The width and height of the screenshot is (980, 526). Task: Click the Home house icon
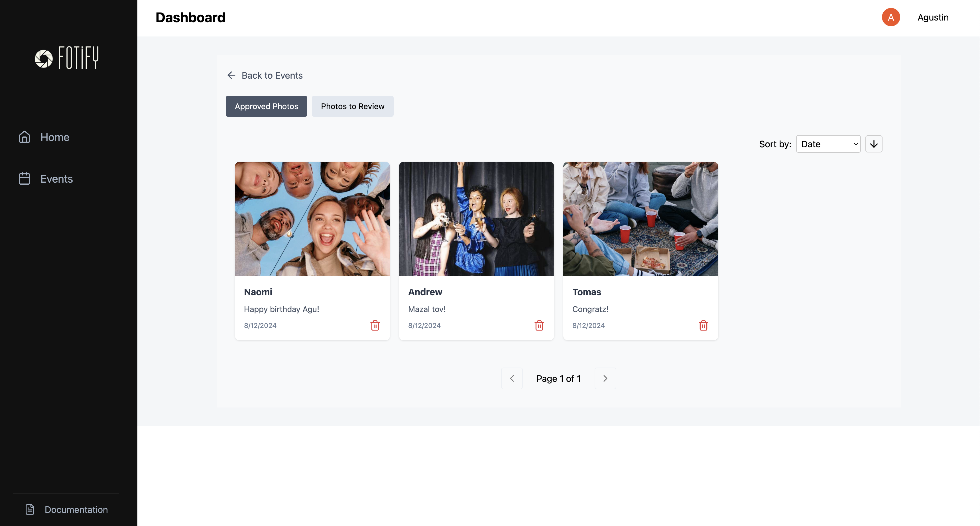[x=24, y=137]
